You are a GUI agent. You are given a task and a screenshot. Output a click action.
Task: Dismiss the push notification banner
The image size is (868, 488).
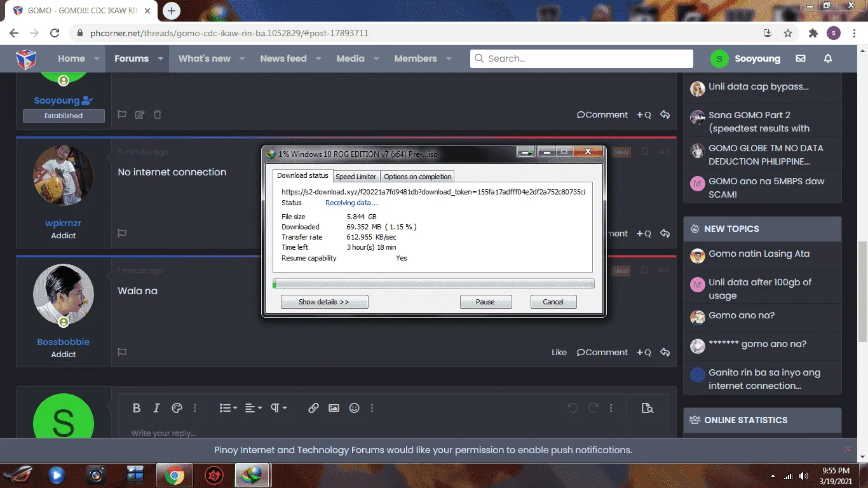pos(848,449)
